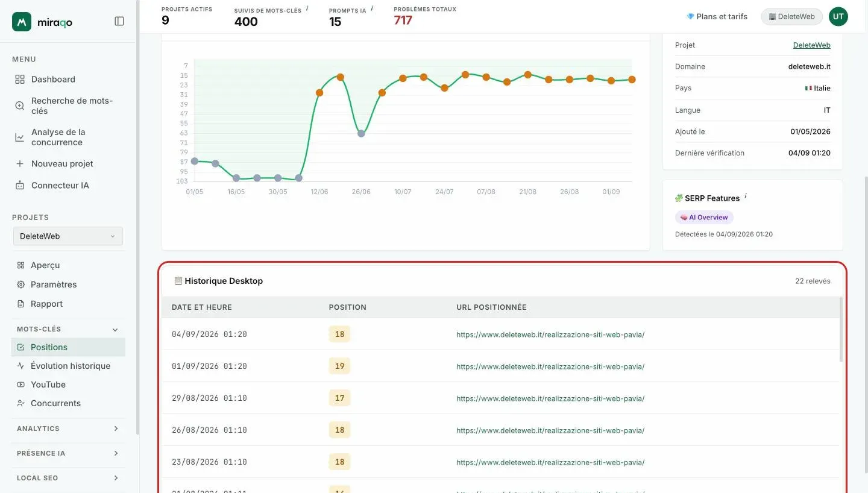
Task: Click the diamond icon in Plans et tarifs
Action: coord(690,16)
